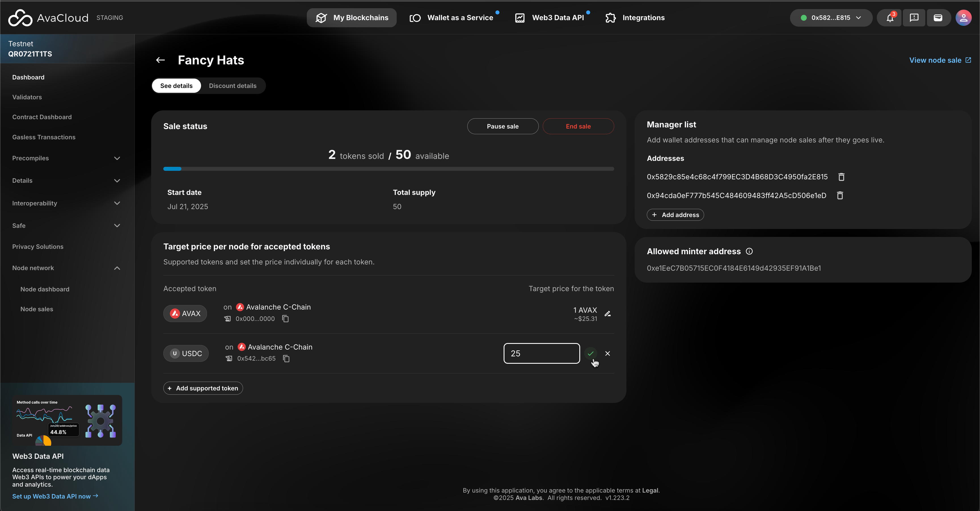Collapse the Node network section

pyautogui.click(x=117, y=268)
